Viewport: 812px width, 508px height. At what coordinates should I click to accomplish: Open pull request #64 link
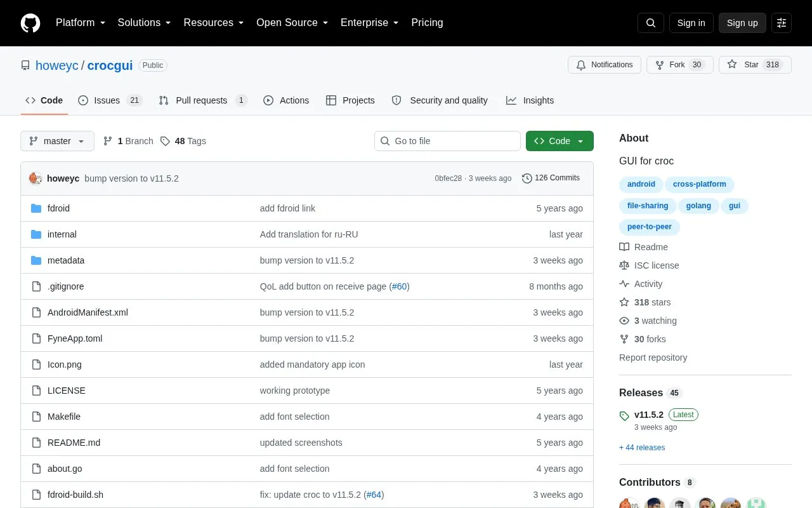click(374, 495)
